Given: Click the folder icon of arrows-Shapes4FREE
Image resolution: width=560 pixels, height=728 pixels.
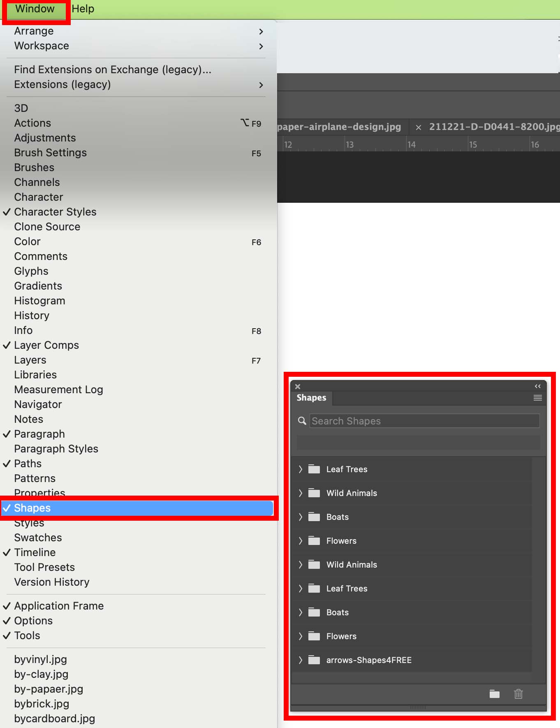Looking at the screenshot, I should 314,660.
